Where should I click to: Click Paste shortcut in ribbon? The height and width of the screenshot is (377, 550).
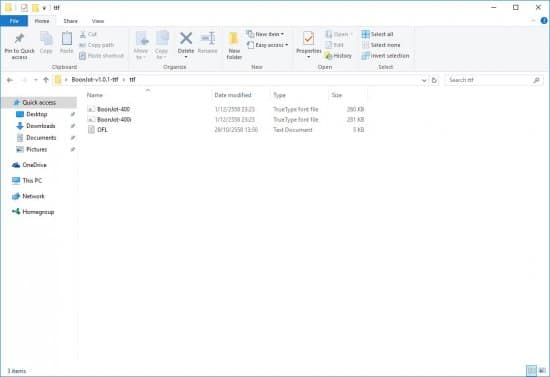point(102,56)
